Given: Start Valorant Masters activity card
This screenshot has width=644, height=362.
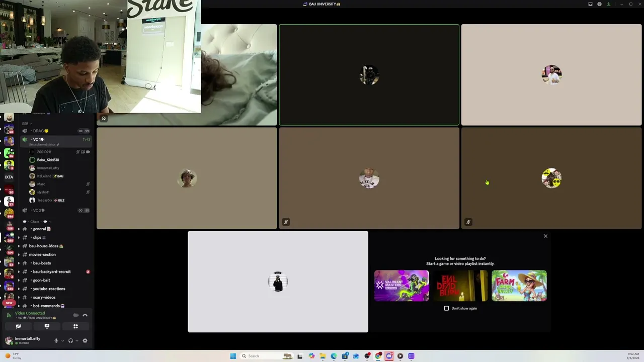Looking at the screenshot, I should click(x=401, y=286).
